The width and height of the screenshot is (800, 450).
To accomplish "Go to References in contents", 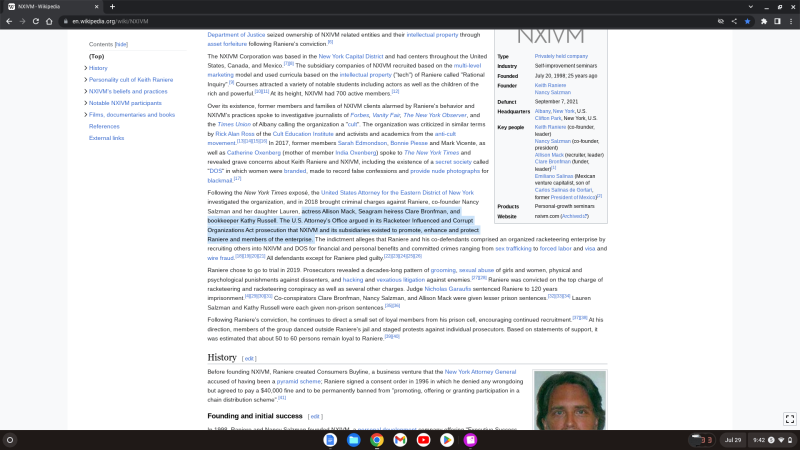I will (104, 127).
